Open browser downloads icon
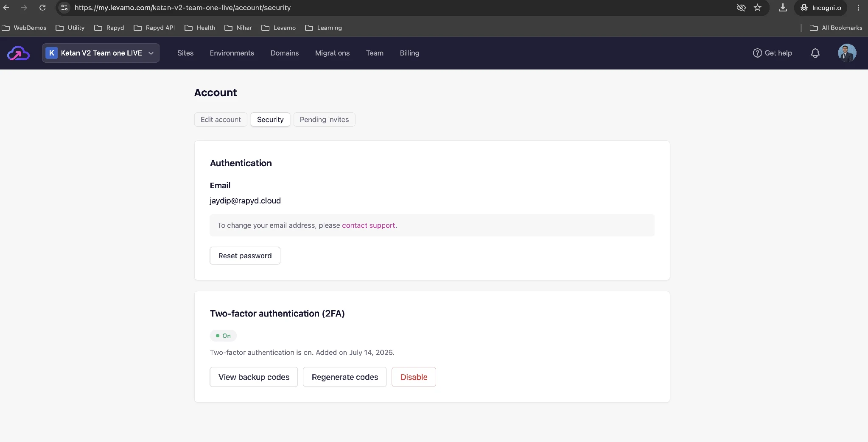The height and width of the screenshot is (442, 868). pos(783,8)
